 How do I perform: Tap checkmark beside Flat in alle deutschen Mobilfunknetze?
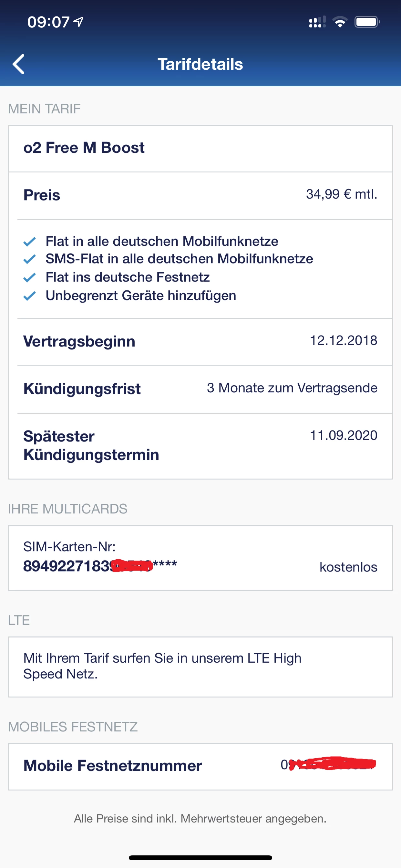30,242
